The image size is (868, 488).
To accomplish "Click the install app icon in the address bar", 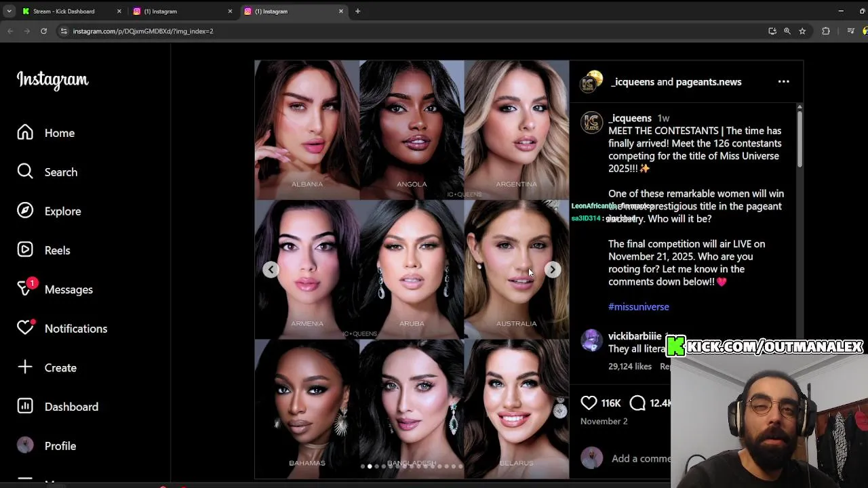I will click(x=772, y=31).
